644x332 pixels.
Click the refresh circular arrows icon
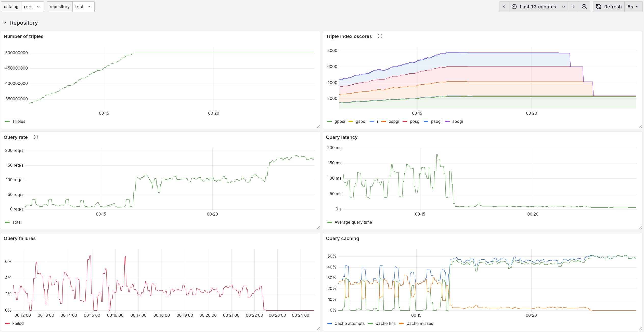pyautogui.click(x=599, y=7)
